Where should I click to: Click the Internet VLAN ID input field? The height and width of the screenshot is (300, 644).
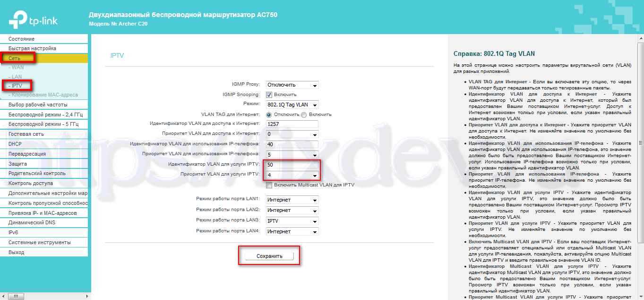292,124
